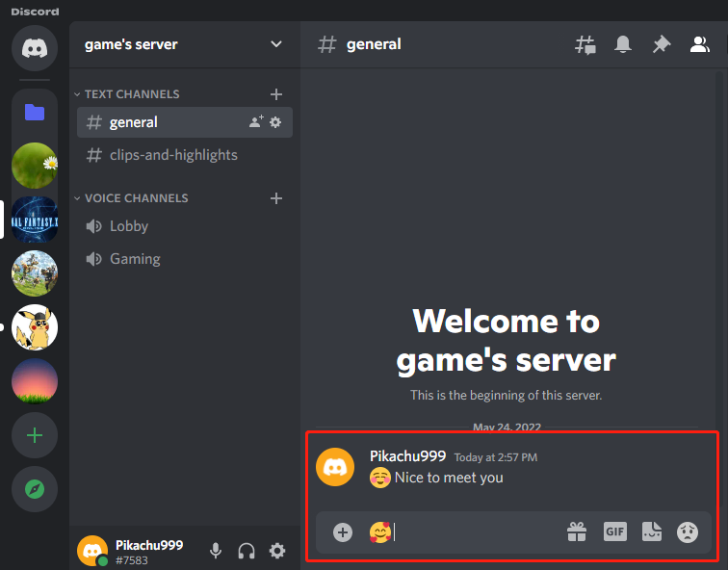Join the Lobby voice channel
Image resolution: width=728 pixels, height=570 pixels.
pyautogui.click(x=185, y=226)
